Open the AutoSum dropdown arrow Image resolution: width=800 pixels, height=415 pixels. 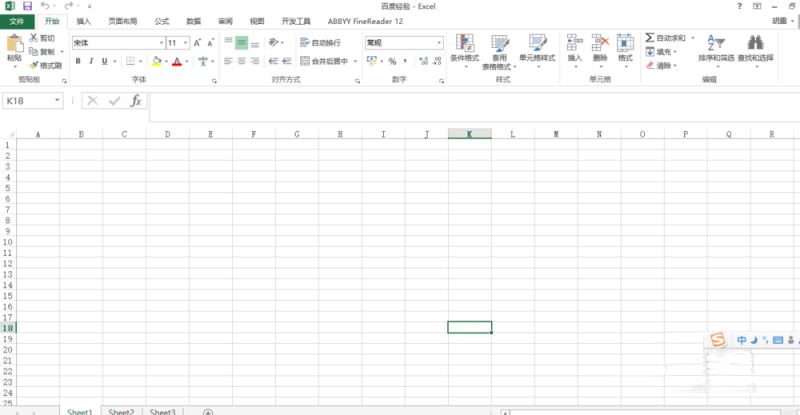pyautogui.click(x=693, y=38)
